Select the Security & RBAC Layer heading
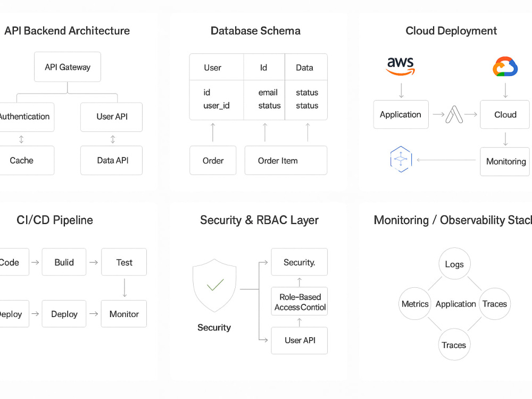This screenshot has height=399, width=532. click(x=259, y=220)
